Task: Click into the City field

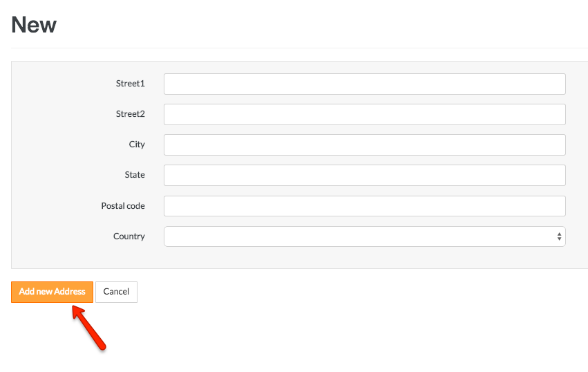Action: tap(364, 145)
